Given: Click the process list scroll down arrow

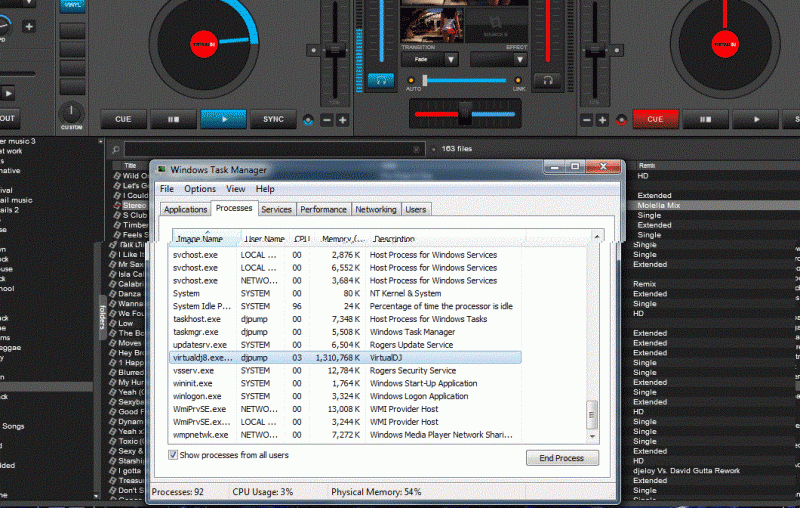Looking at the screenshot, I should pyautogui.click(x=592, y=437).
